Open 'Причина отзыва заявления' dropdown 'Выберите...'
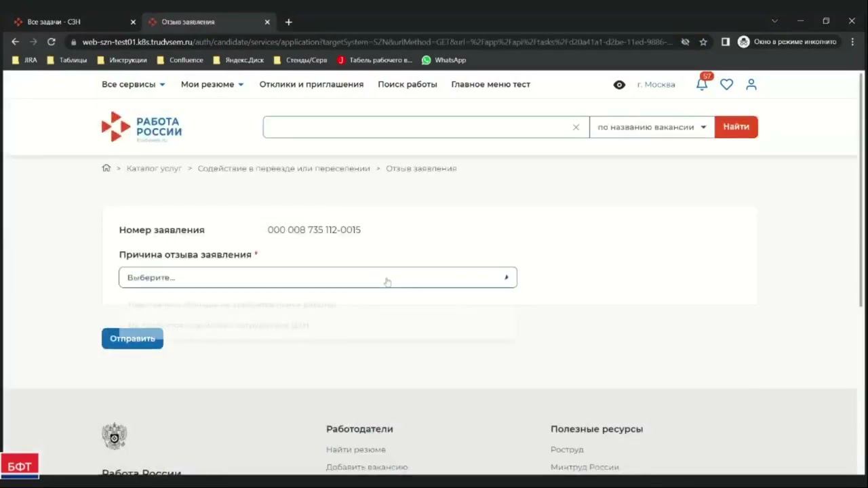 (318, 277)
